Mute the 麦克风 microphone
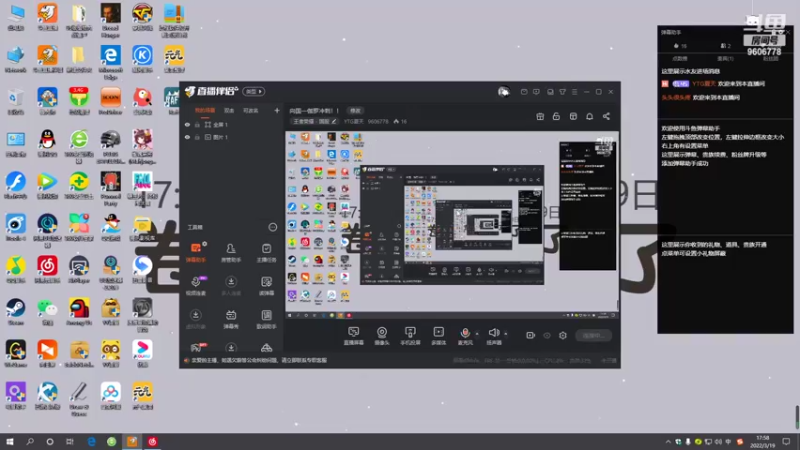 tap(465, 336)
